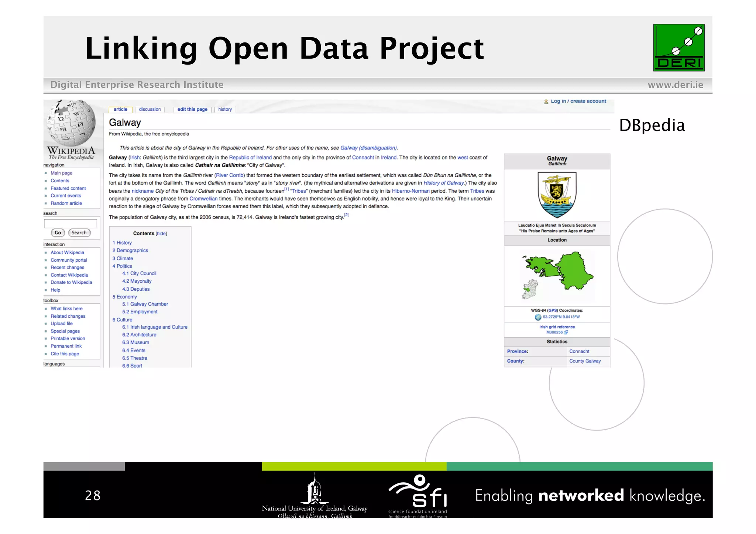Open the Contents navigation link
The image size is (756, 534).
click(x=60, y=181)
